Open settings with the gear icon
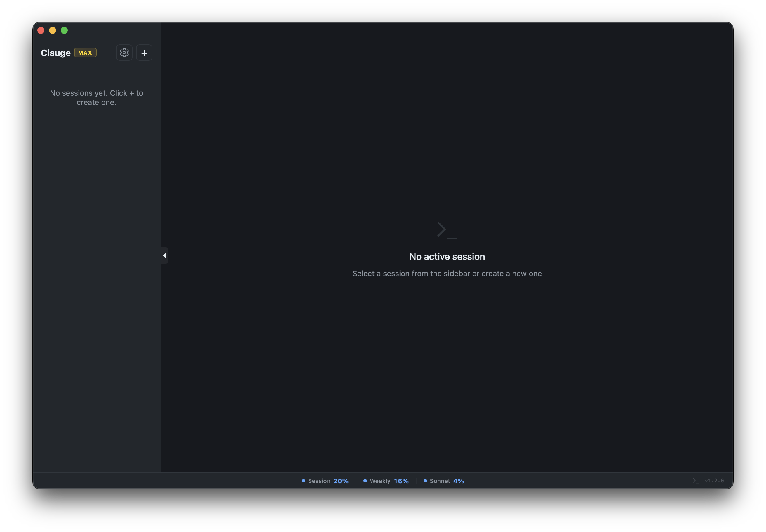 124,53
